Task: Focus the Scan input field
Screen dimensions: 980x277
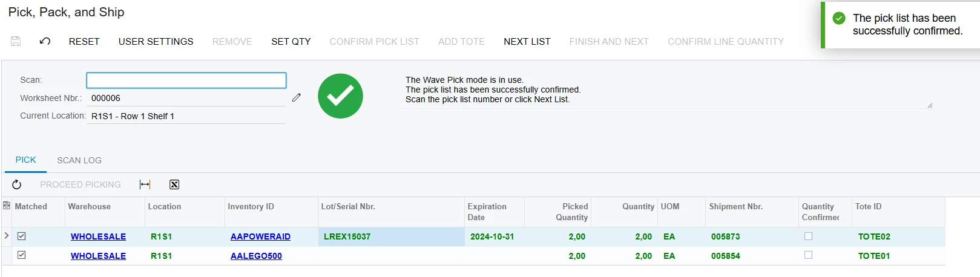Action: tap(186, 80)
